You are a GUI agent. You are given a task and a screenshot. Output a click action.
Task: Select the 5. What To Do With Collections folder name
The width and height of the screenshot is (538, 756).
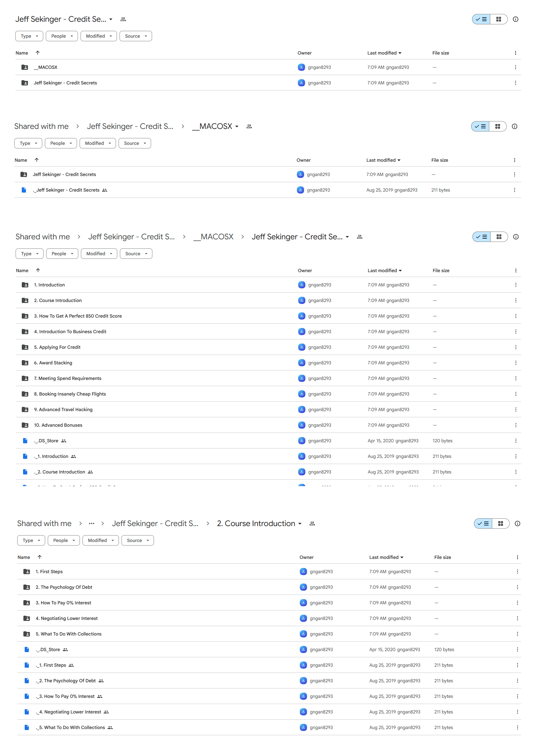click(x=69, y=634)
